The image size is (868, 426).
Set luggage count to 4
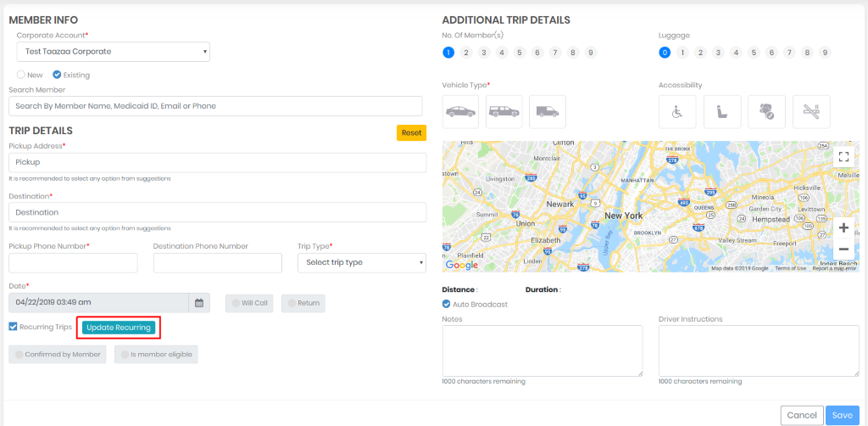point(736,53)
